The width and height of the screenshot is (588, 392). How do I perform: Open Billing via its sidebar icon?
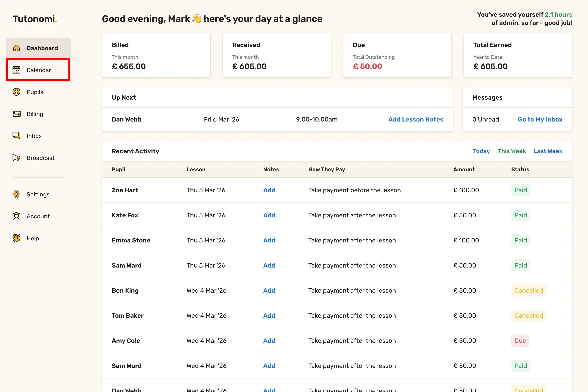(16, 114)
